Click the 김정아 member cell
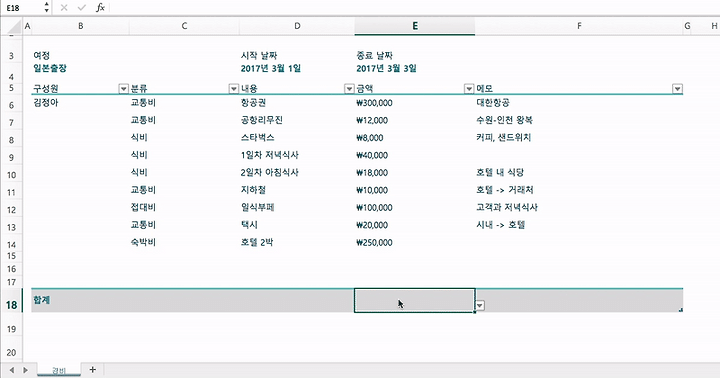Viewport: 720px width, 378px height. pos(46,103)
